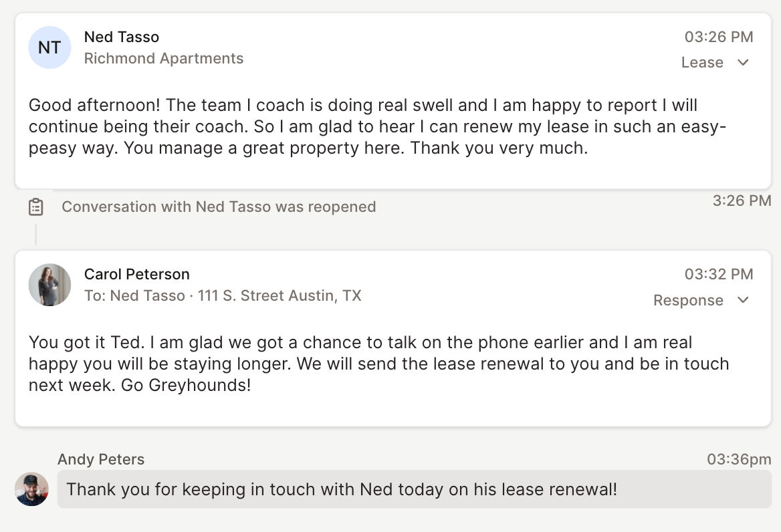The height and width of the screenshot is (532, 781).
Task: Click the Carol Peterson sender name
Action: pyautogui.click(x=136, y=274)
